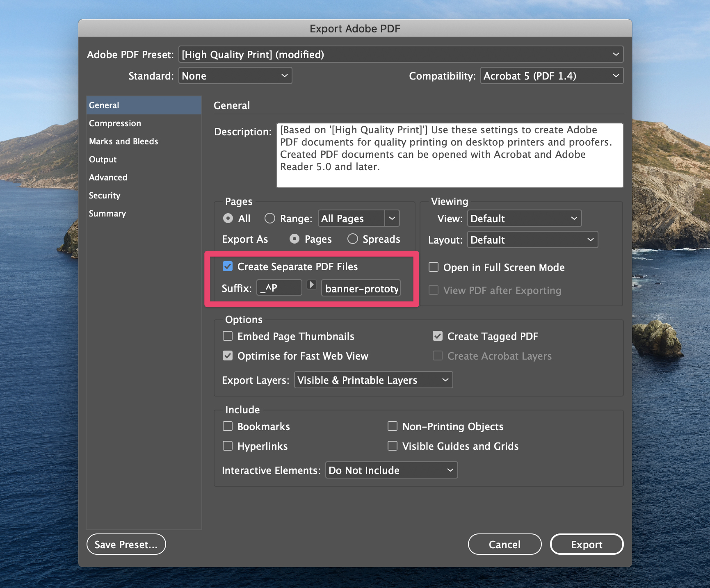Enable Embed Page Thumbnails
The image size is (710, 588).
pyautogui.click(x=228, y=336)
